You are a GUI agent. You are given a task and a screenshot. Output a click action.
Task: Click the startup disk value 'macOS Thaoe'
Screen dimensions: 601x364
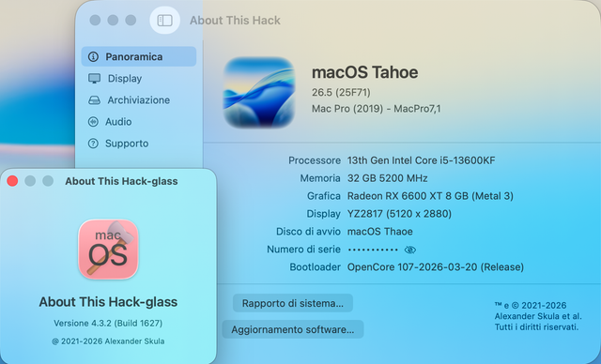pyautogui.click(x=379, y=232)
